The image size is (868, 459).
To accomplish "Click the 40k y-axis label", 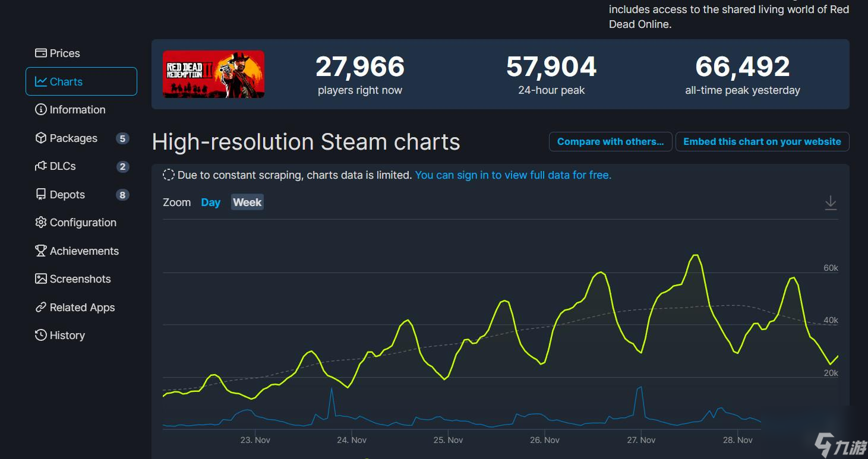I will [x=831, y=321].
